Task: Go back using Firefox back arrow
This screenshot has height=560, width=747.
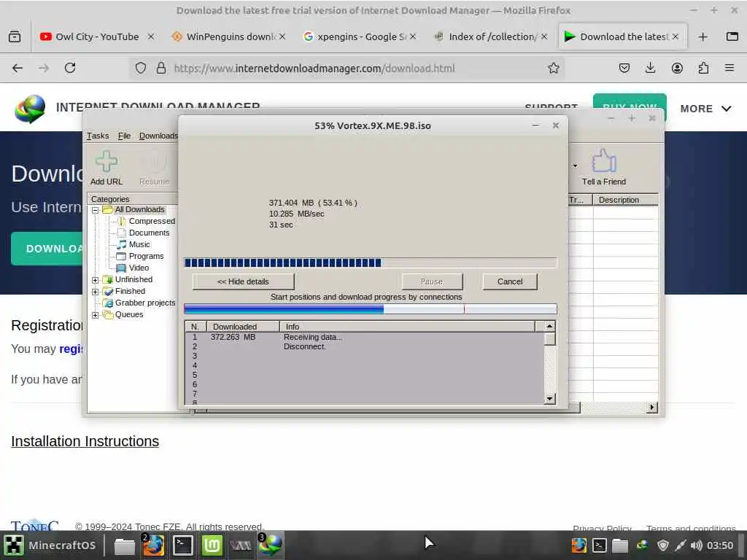Action: [18, 68]
